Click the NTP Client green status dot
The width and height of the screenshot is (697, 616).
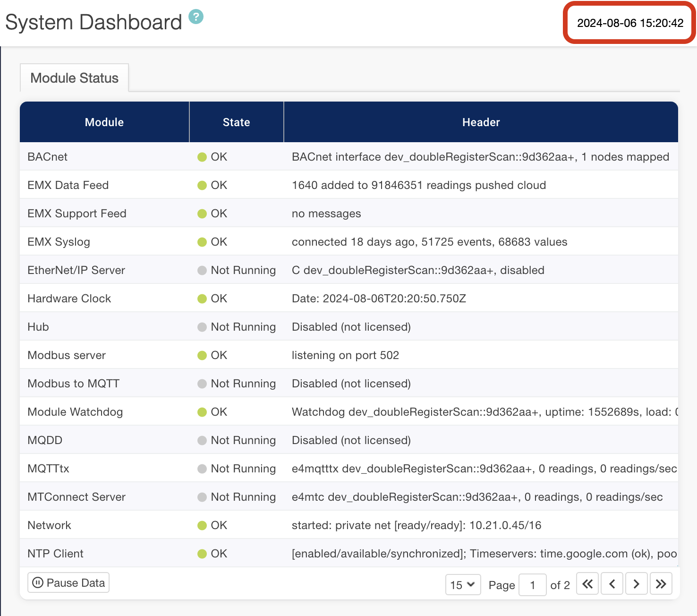pos(202,554)
